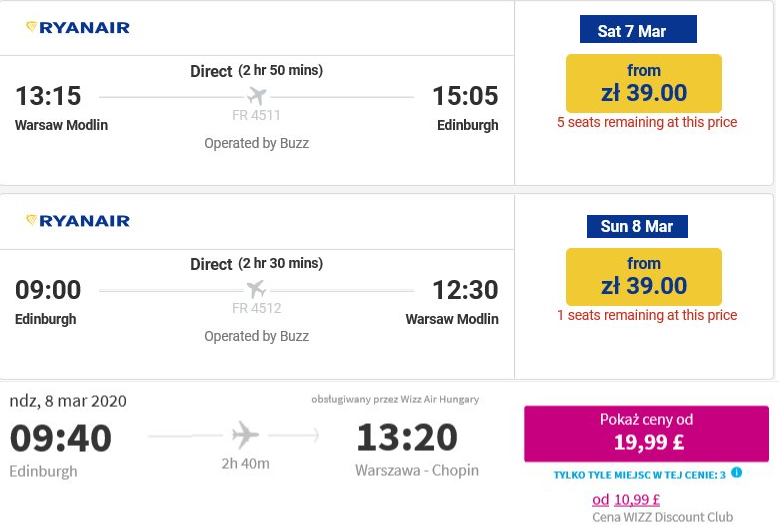Click the Wizz Air plane icon above 2h 40m
Image resolution: width=779 pixels, height=529 pixels.
click(x=245, y=435)
